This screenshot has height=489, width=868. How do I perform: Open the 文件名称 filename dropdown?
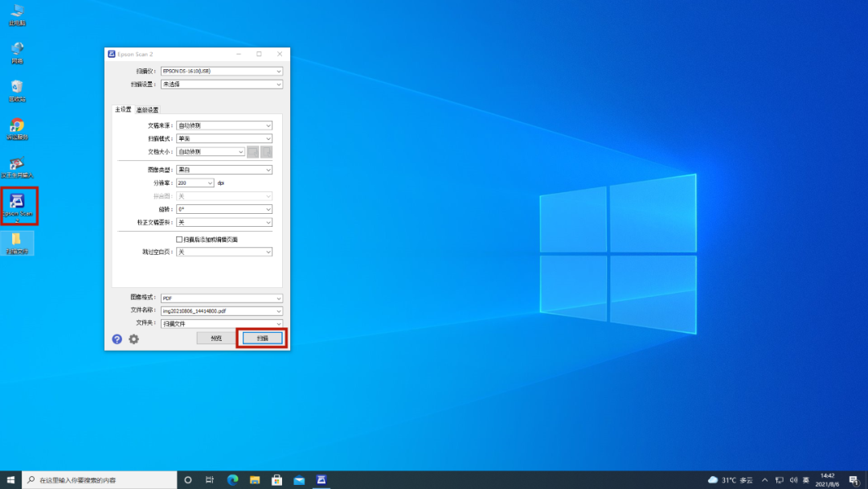pyautogui.click(x=222, y=311)
